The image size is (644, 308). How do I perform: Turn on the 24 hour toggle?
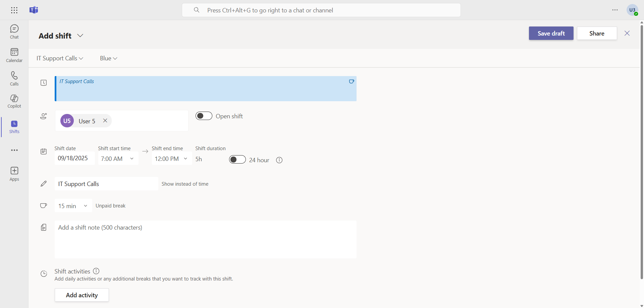click(237, 160)
